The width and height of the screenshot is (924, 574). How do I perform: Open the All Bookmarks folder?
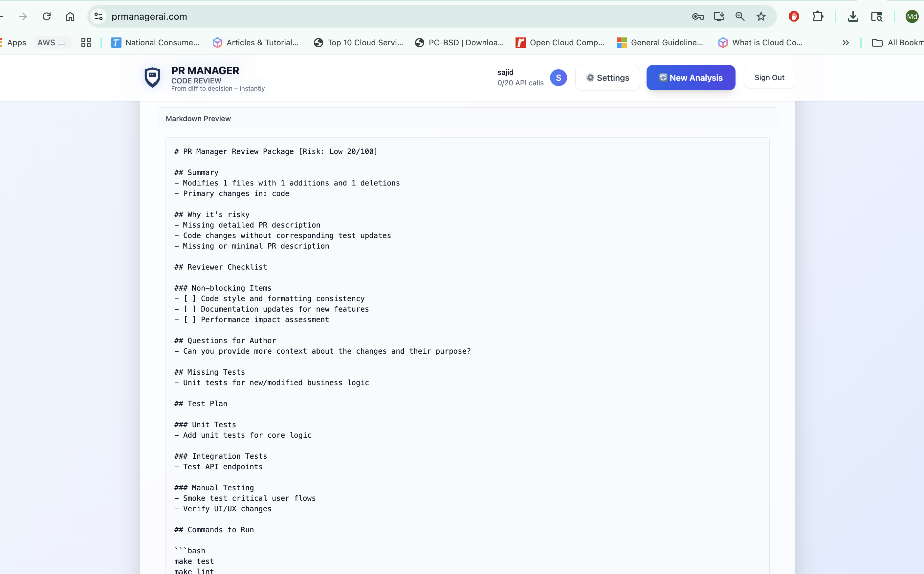[x=897, y=42]
